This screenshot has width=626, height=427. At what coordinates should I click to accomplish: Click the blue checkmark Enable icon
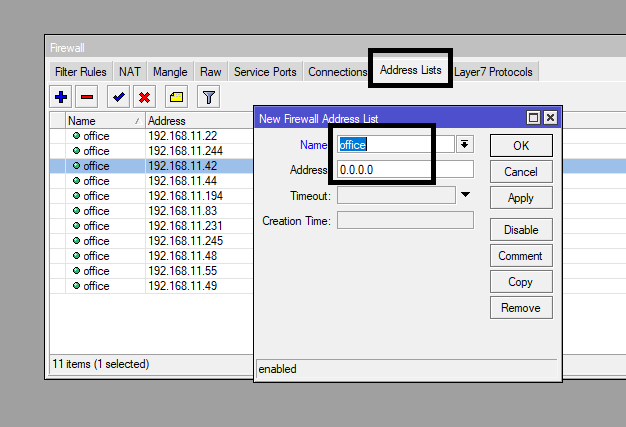pyautogui.click(x=119, y=97)
